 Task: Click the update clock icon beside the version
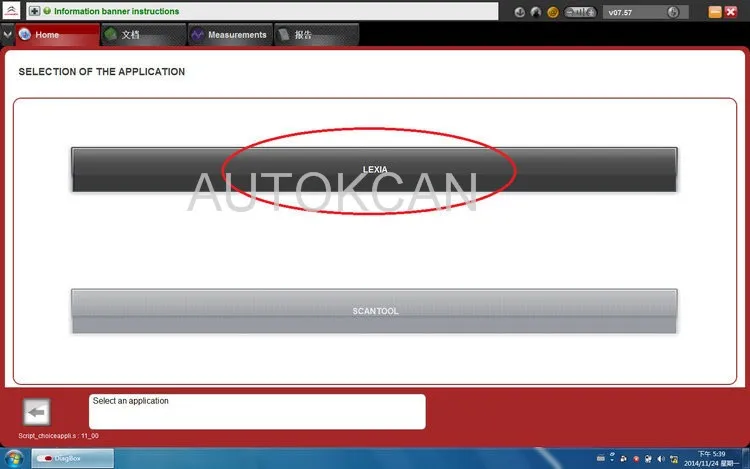(x=673, y=12)
